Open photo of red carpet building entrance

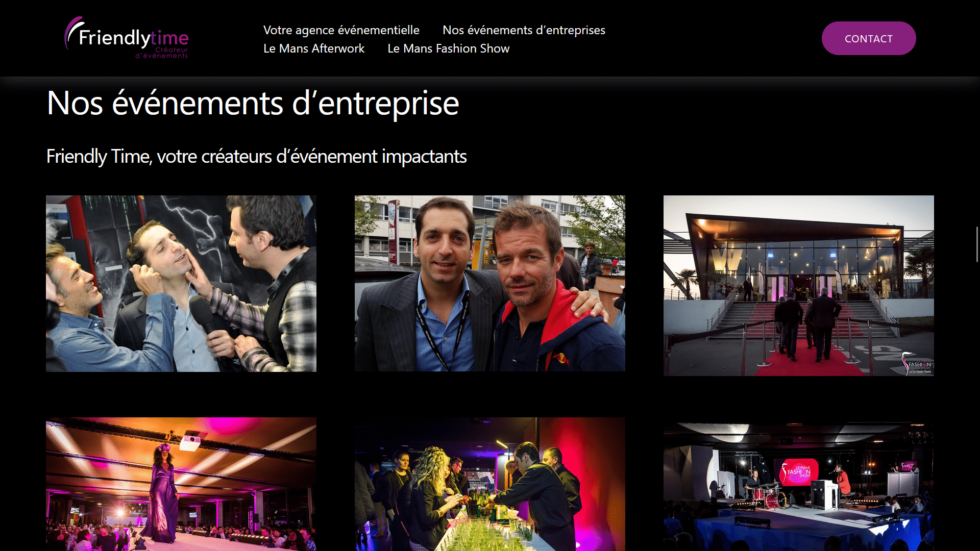(798, 286)
